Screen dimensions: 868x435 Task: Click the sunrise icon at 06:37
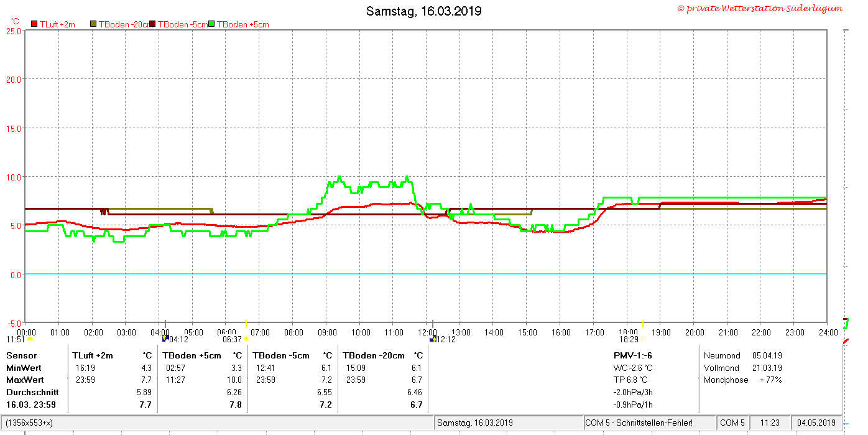247,339
